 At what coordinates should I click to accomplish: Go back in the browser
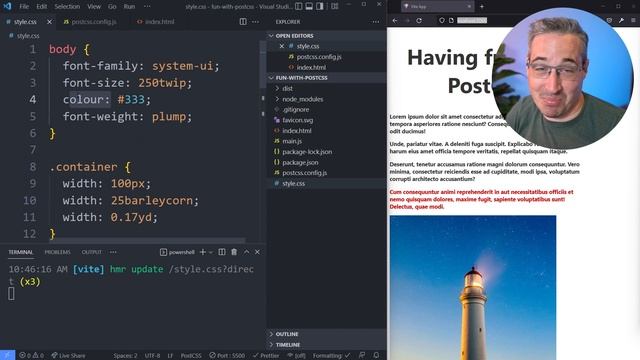pos(395,20)
